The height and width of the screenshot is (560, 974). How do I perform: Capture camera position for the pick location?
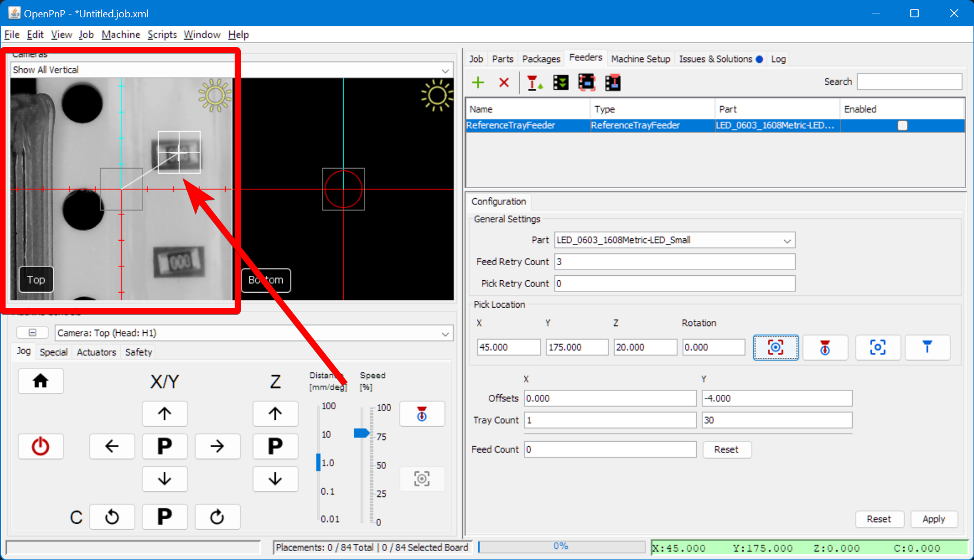coord(776,347)
